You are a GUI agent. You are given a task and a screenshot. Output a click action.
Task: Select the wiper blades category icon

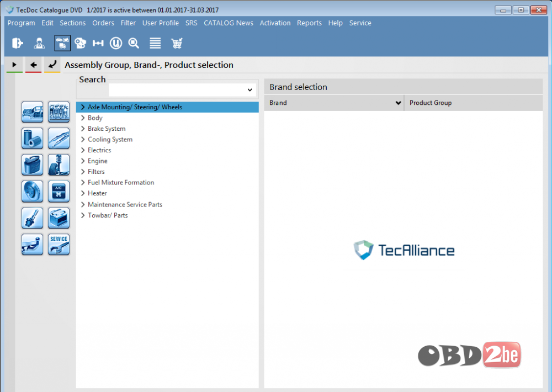59,139
